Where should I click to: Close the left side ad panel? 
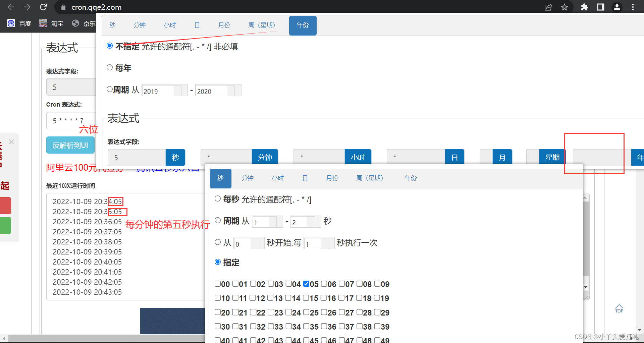[11, 142]
